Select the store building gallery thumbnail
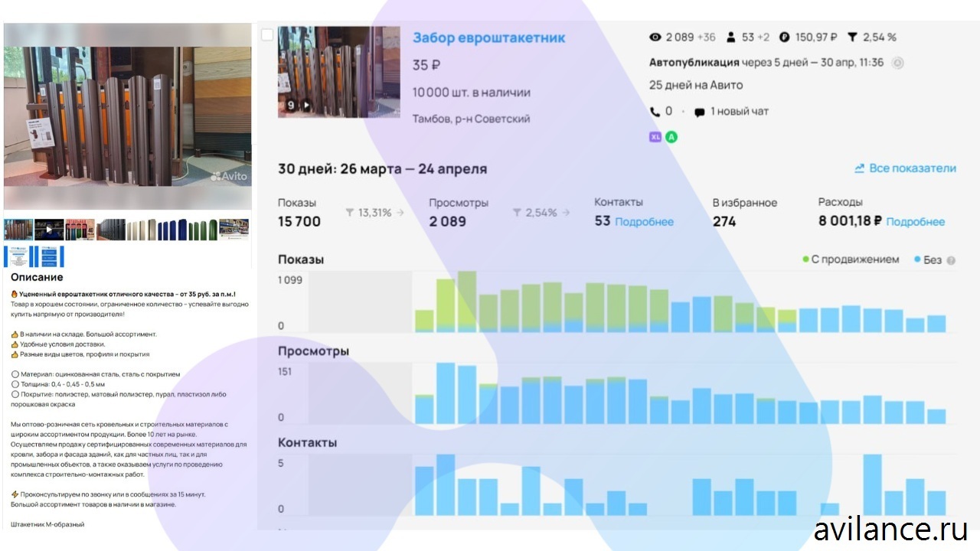 [x=234, y=229]
